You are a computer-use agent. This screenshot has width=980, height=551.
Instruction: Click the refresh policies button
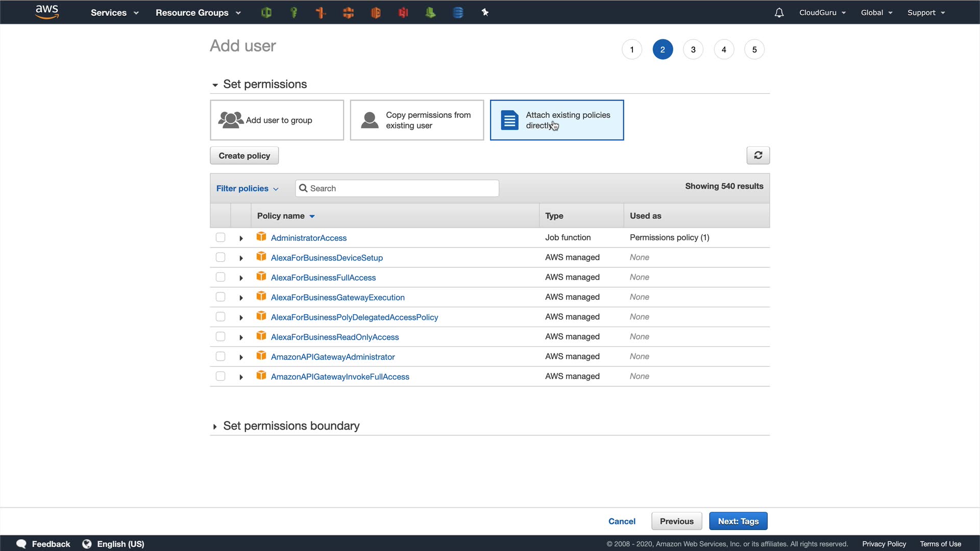point(758,156)
